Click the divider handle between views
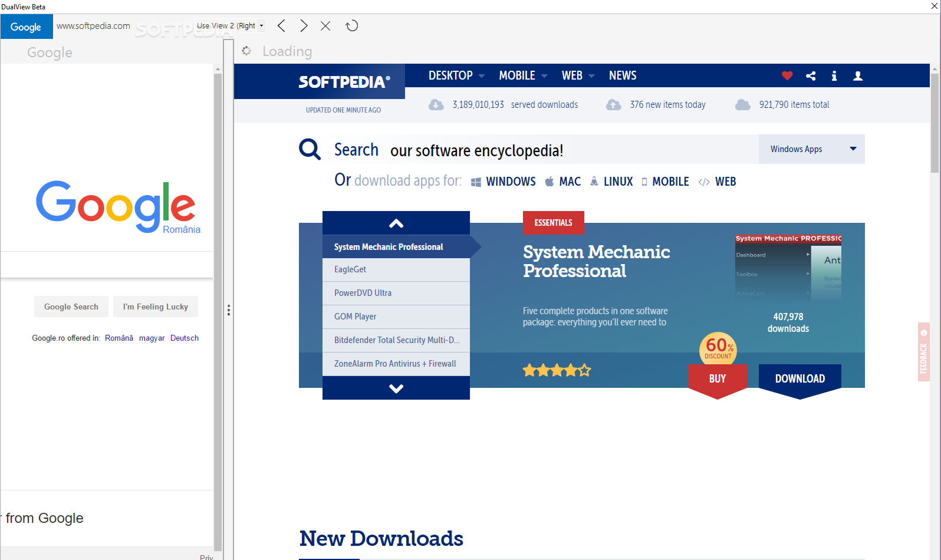941x560 pixels. coord(229,310)
